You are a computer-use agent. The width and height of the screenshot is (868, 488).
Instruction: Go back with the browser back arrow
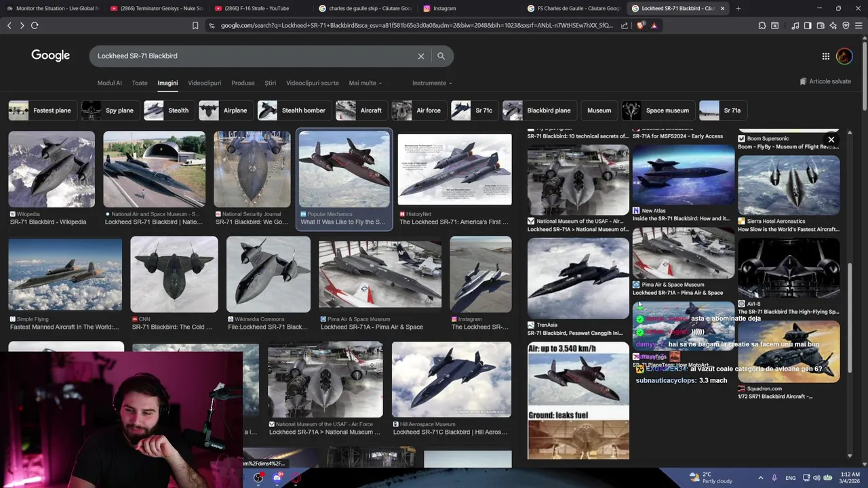click(9, 25)
